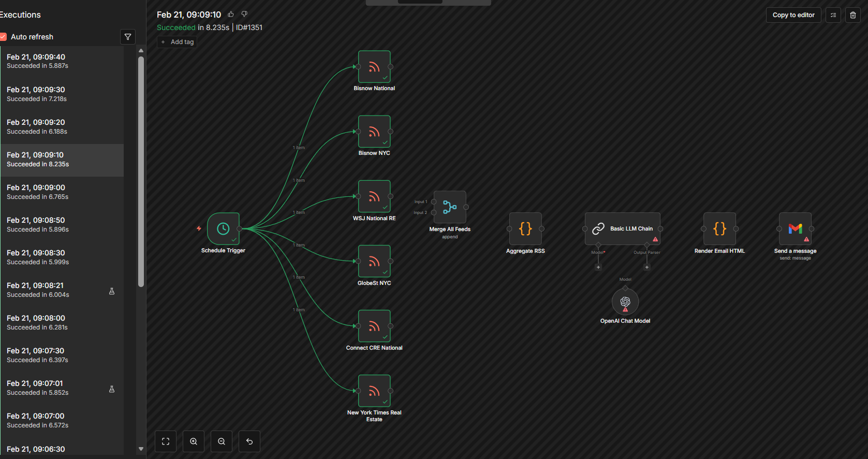The width and height of the screenshot is (868, 459).
Task: Select execution Feb 21, 09:07:30
Action: click(x=62, y=355)
